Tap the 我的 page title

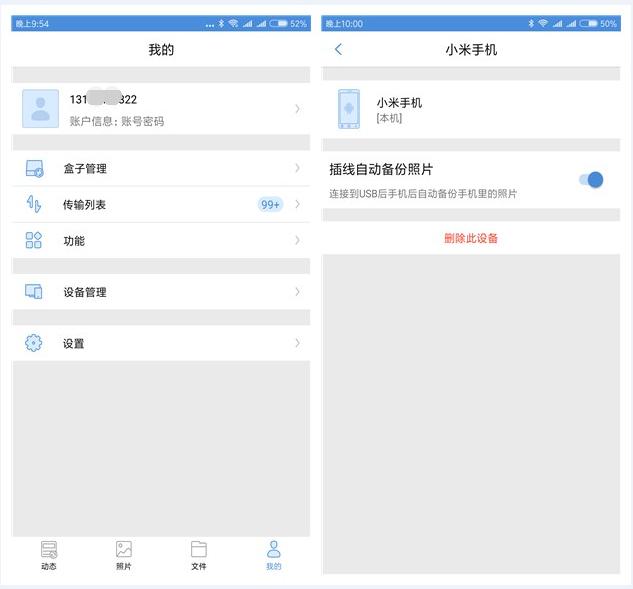(x=161, y=50)
